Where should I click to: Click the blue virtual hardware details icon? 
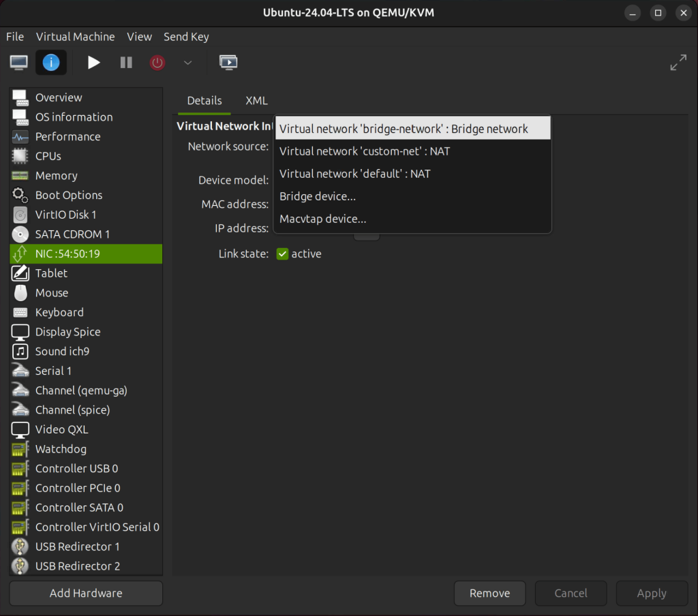click(50, 62)
